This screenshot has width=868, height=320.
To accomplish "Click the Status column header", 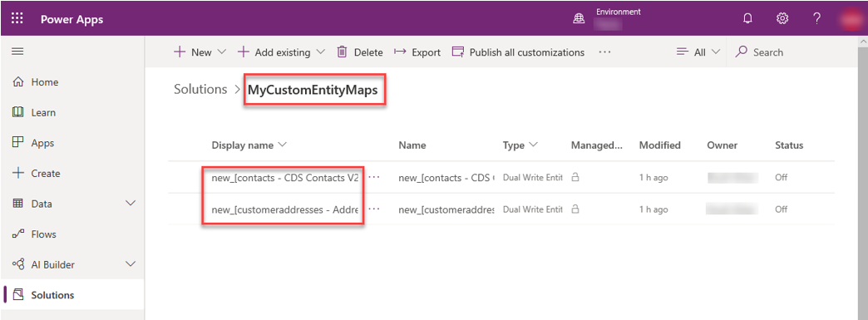I will (x=789, y=145).
